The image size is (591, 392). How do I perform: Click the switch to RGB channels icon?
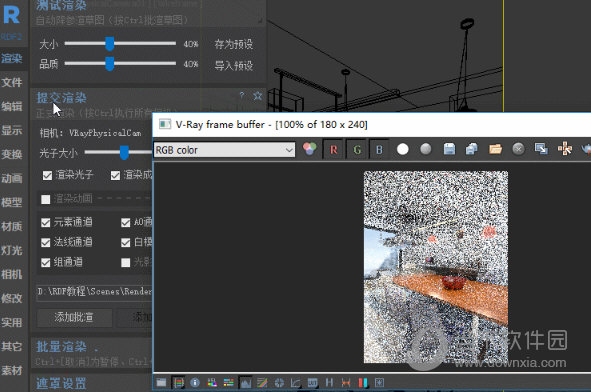pyautogui.click(x=310, y=149)
